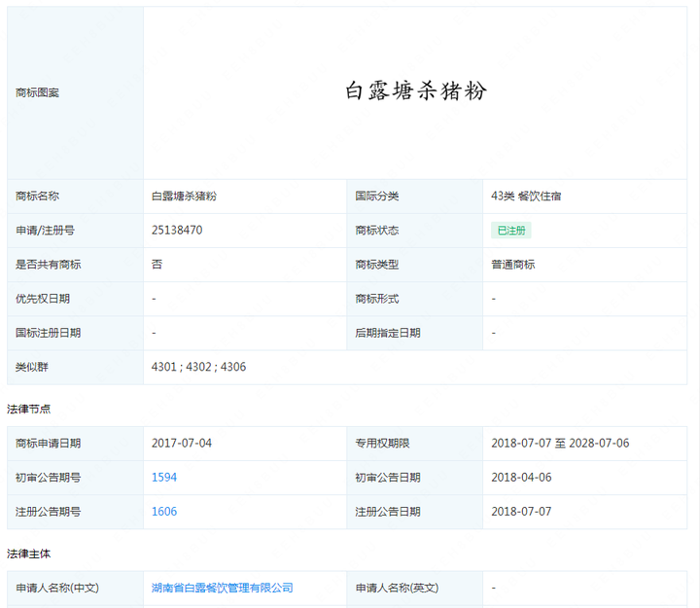This screenshot has width=700, height=608.
Task: Click the registration number 25138470
Action: click(177, 231)
